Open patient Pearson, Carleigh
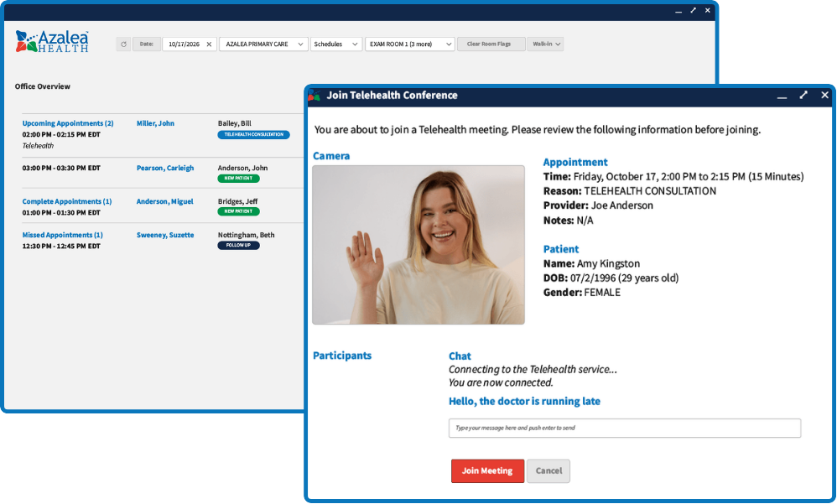The height and width of the screenshot is (504, 837). [x=165, y=168]
